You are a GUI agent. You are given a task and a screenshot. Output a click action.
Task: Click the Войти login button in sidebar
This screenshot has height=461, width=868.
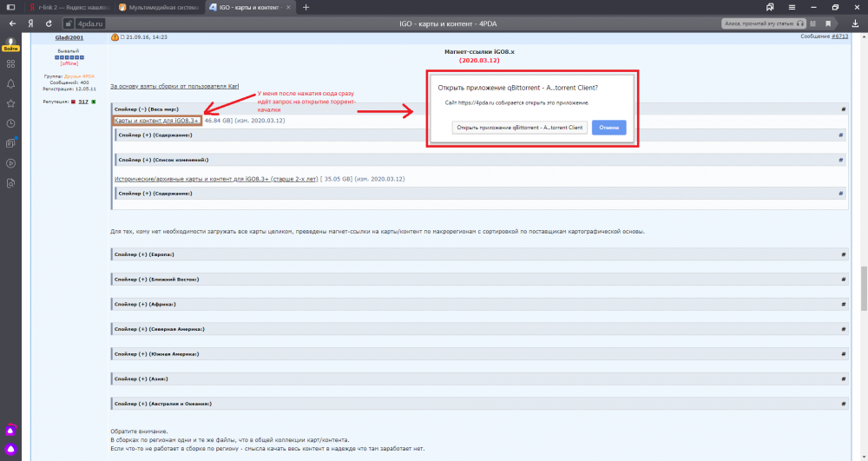coord(10,49)
